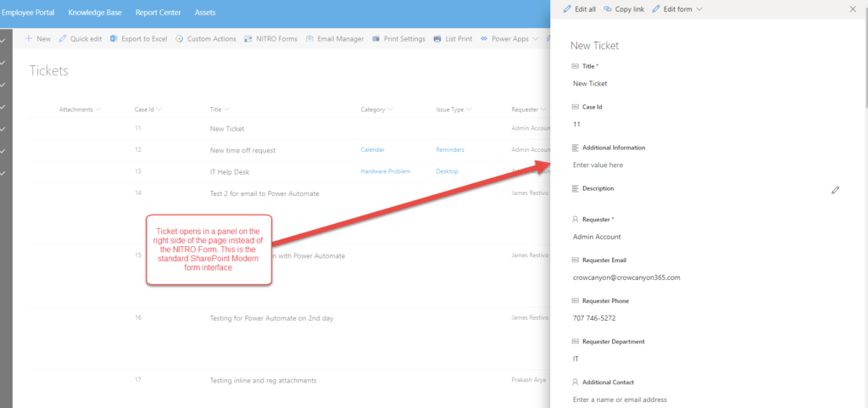Click the New item plus icon
This screenshot has width=868, height=408.
click(29, 39)
